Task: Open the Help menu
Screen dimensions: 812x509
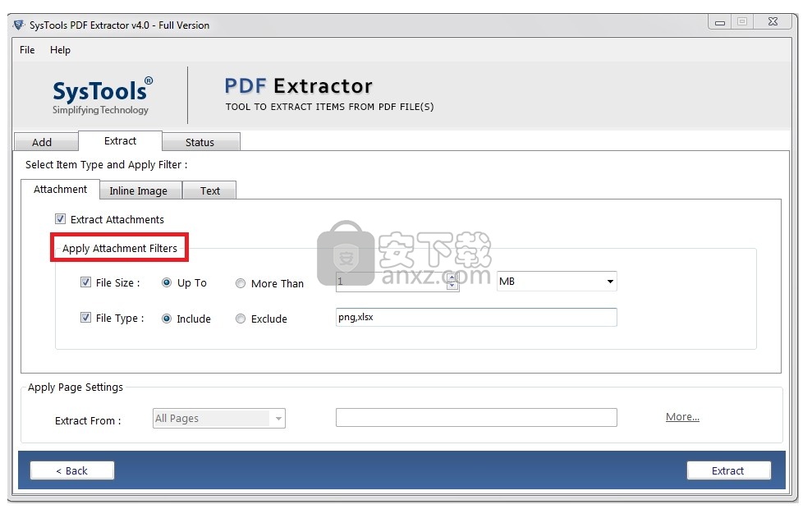Action: click(60, 50)
